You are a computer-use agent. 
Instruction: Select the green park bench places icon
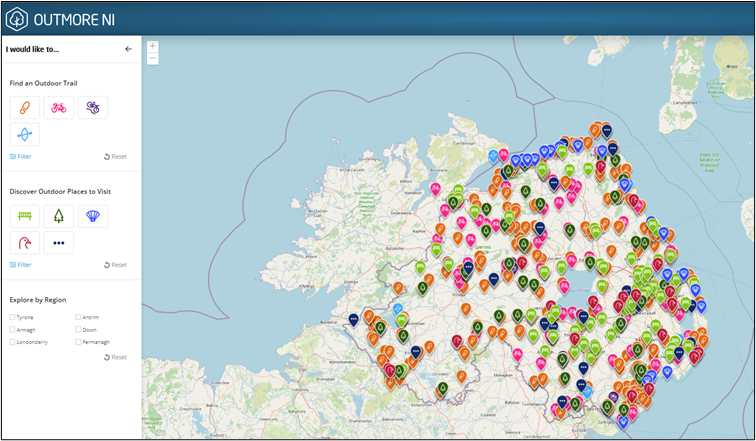(25, 216)
